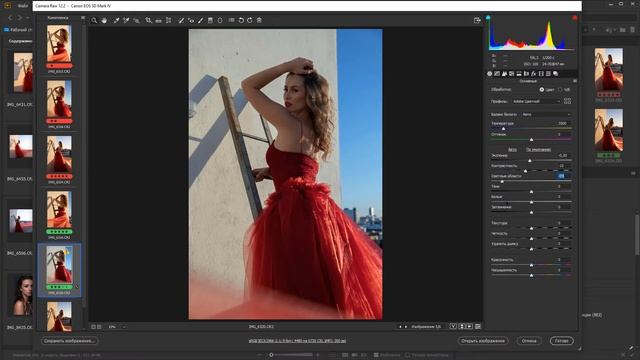The image size is (640, 360).
Task: Adjust the Exposure slider handle
Action: 530,161
